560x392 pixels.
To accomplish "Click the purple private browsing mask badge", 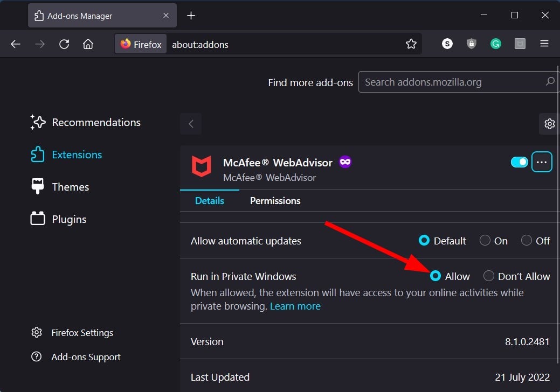I will click(345, 162).
